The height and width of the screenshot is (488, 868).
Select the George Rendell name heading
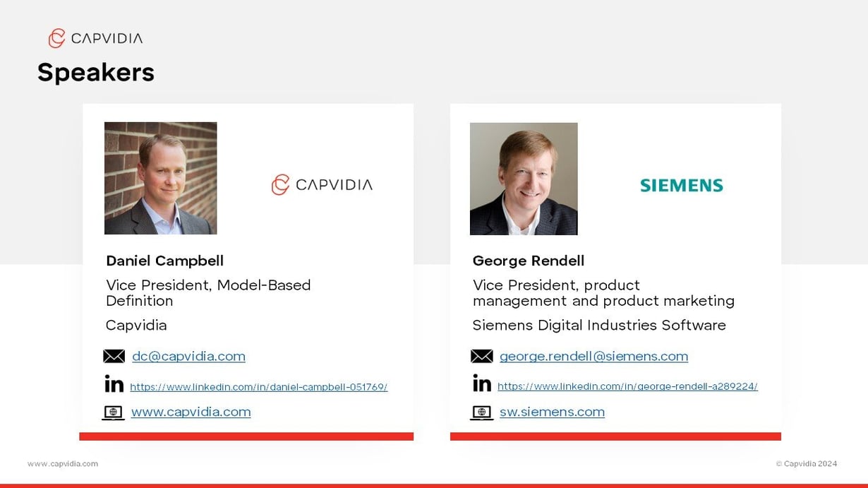[x=529, y=261]
